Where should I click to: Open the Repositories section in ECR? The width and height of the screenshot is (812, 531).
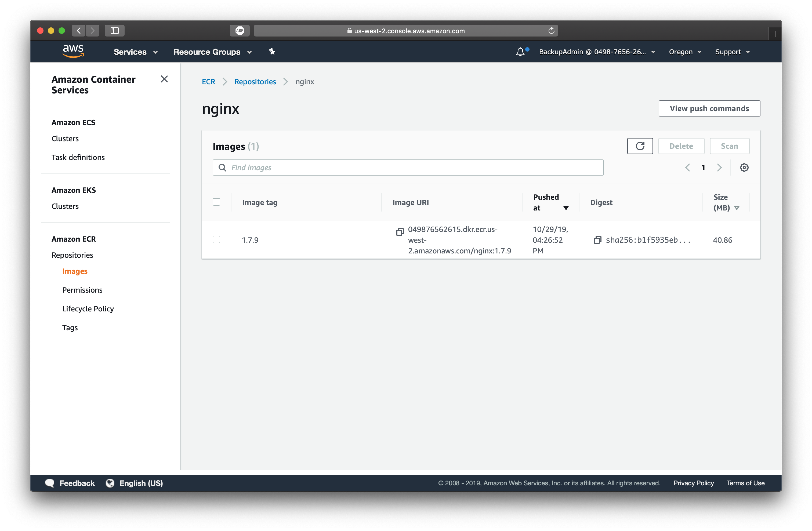tap(72, 255)
